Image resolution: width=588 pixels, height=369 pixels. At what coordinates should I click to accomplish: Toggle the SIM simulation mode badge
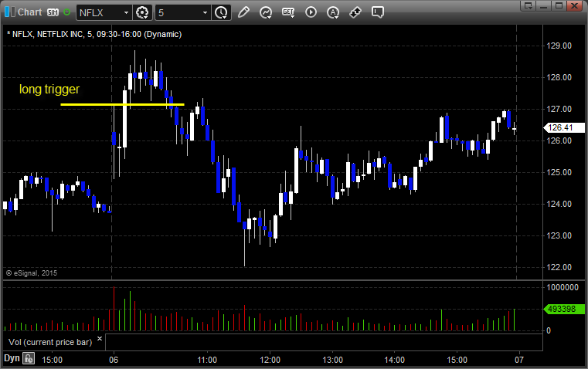pyautogui.click(x=53, y=12)
